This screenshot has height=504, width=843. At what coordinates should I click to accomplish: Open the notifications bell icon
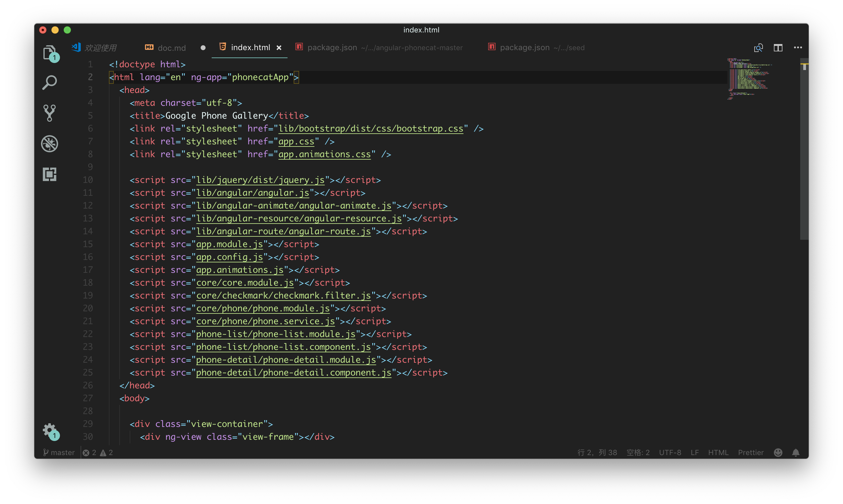click(796, 452)
